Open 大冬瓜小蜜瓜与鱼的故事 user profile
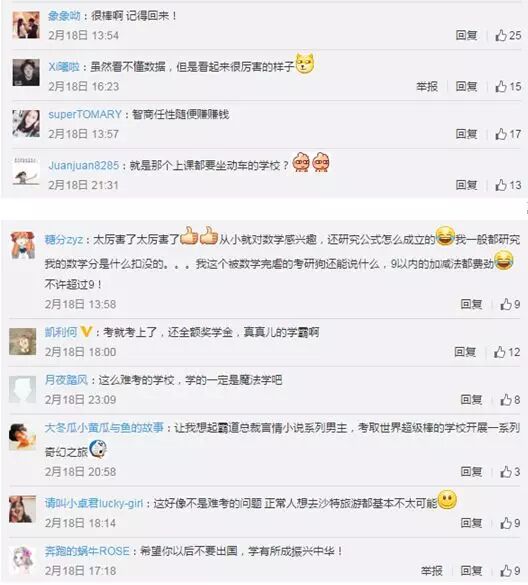 pos(104,428)
